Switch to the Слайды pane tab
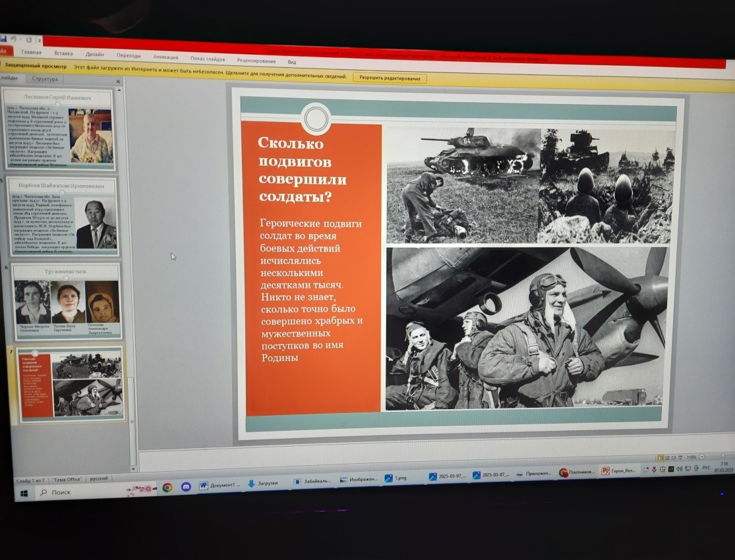 9,78
